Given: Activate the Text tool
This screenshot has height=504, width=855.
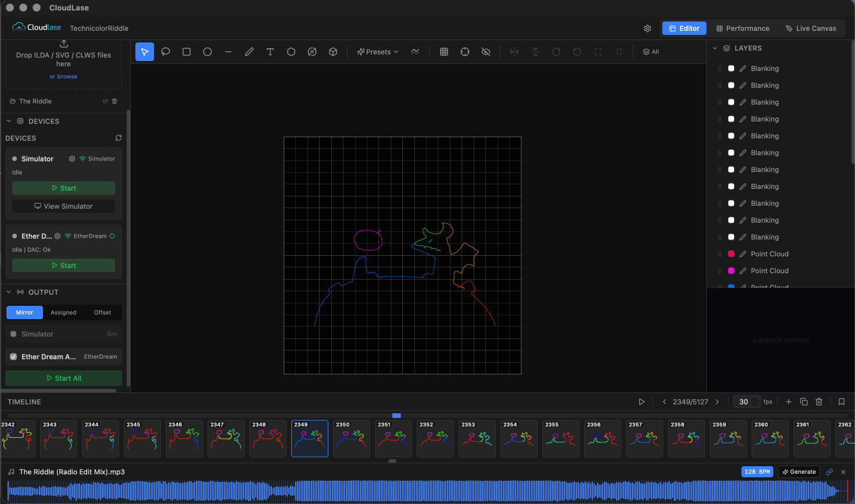Looking at the screenshot, I should [270, 52].
